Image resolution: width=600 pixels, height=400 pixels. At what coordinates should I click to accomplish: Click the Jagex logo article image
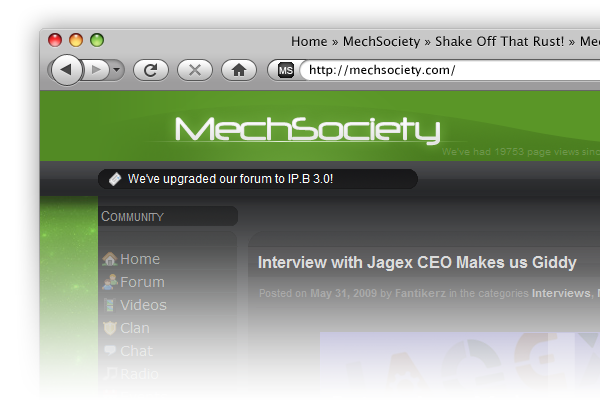(460, 362)
